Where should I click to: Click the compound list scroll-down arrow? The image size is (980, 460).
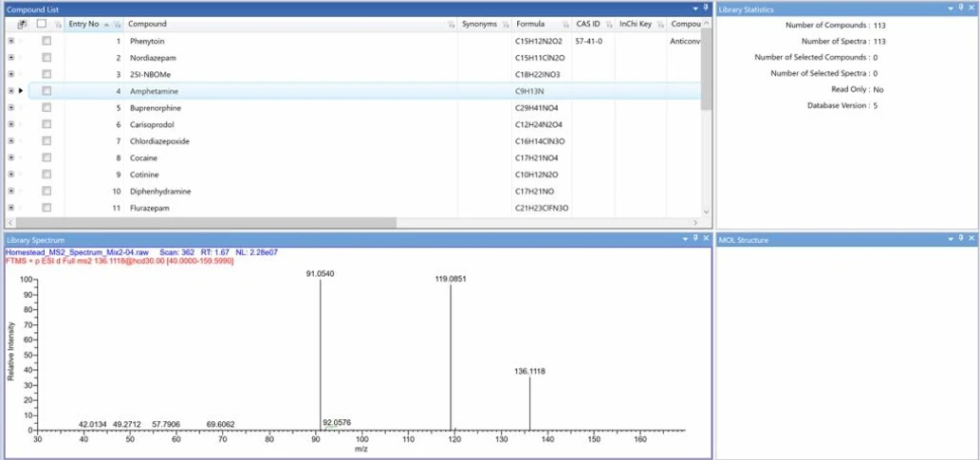coord(706,212)
